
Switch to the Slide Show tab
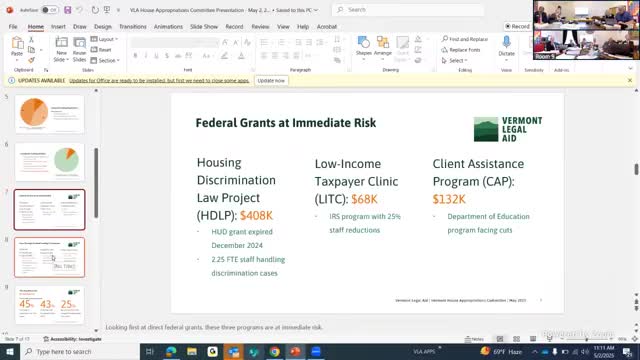pyautogui.click(x=204, y=27)
